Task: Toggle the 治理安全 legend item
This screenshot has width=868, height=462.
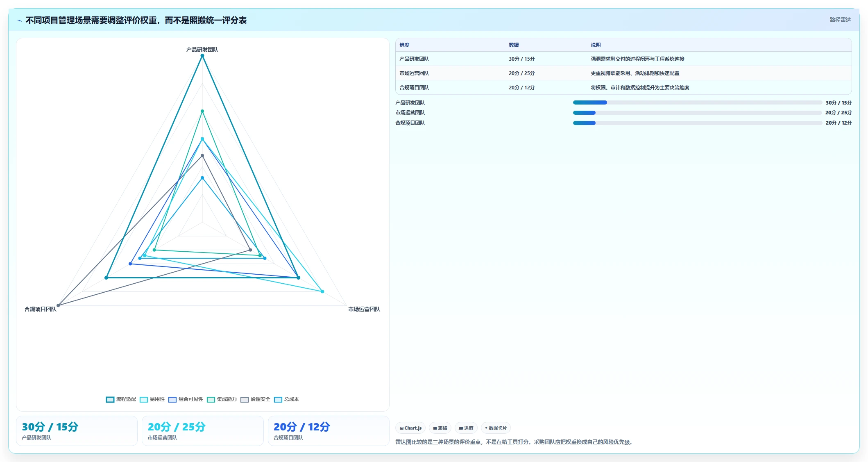Action: tap(256, 400)
